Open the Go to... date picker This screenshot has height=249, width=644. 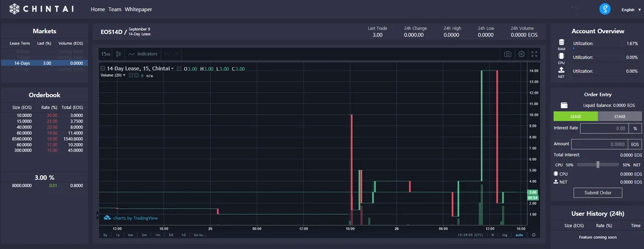[199, 235]
